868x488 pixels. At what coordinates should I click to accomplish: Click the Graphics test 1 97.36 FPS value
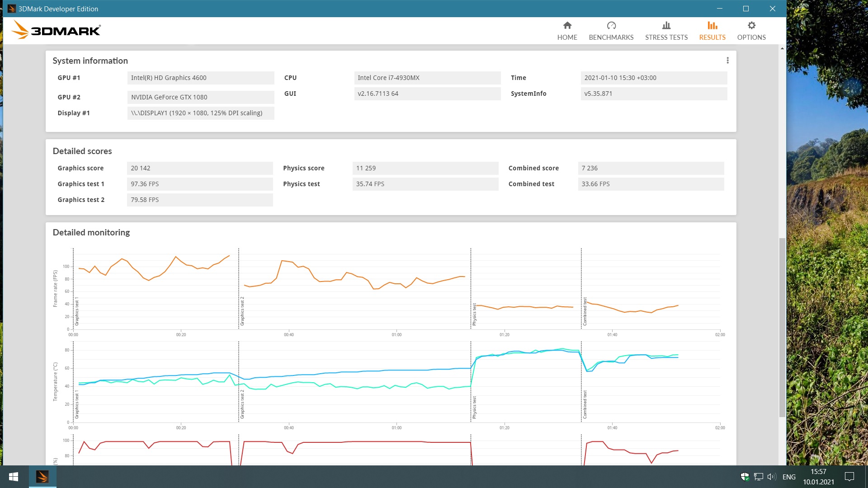tap(200, 184)
